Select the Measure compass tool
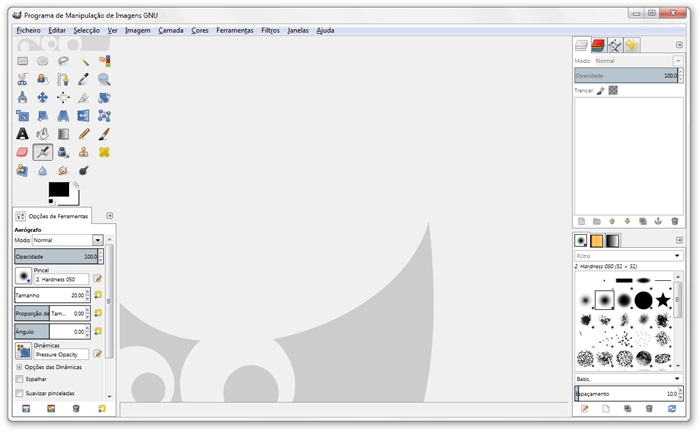 pyautogui.click(x=22, y=97)
